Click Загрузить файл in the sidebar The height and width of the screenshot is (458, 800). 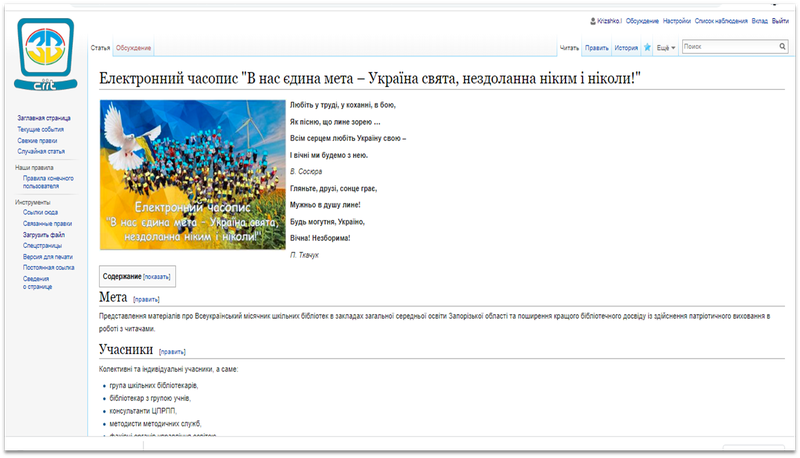point(43,234)
